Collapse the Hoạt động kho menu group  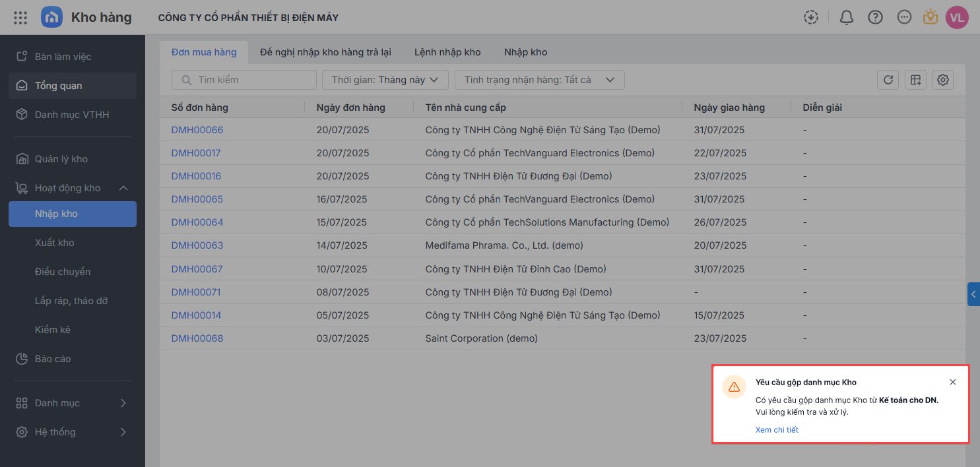coord(123,188)
